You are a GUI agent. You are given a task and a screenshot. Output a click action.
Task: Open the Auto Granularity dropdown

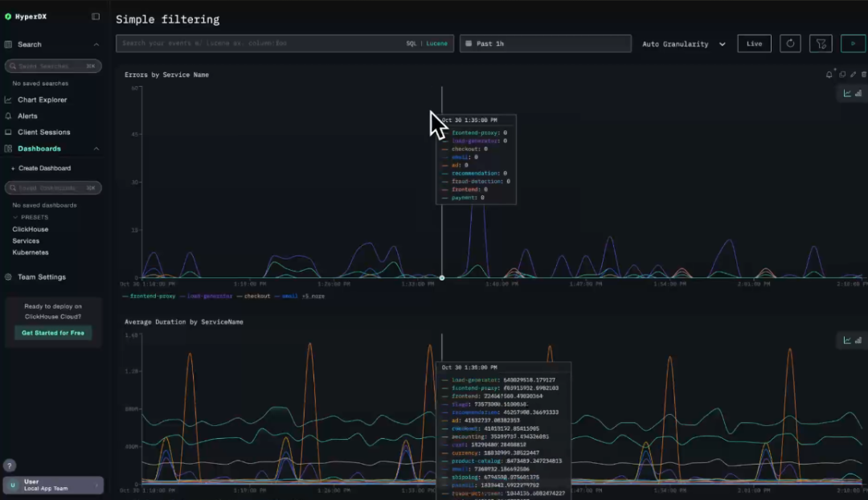[x=684, y=43]
